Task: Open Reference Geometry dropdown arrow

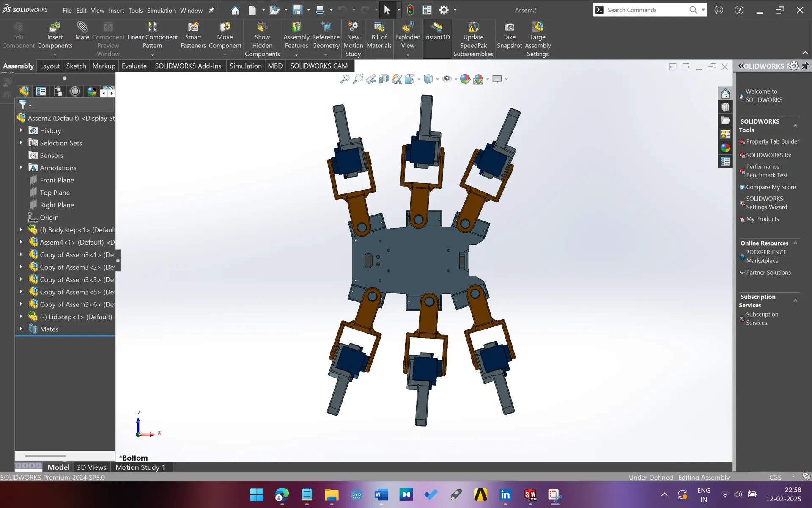Action: 326,55
